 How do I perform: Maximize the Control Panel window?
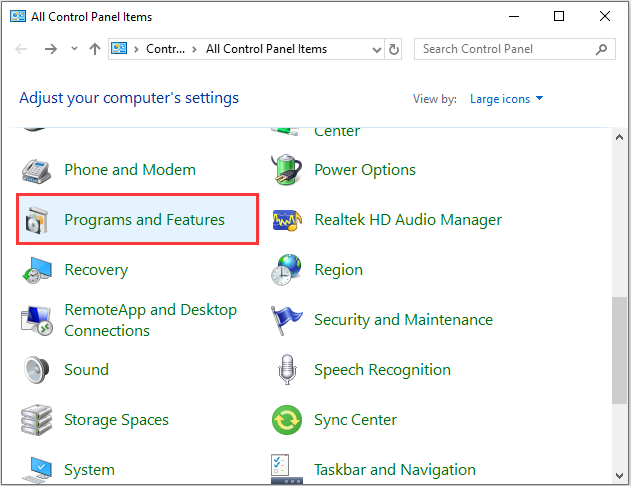(559, 16)
